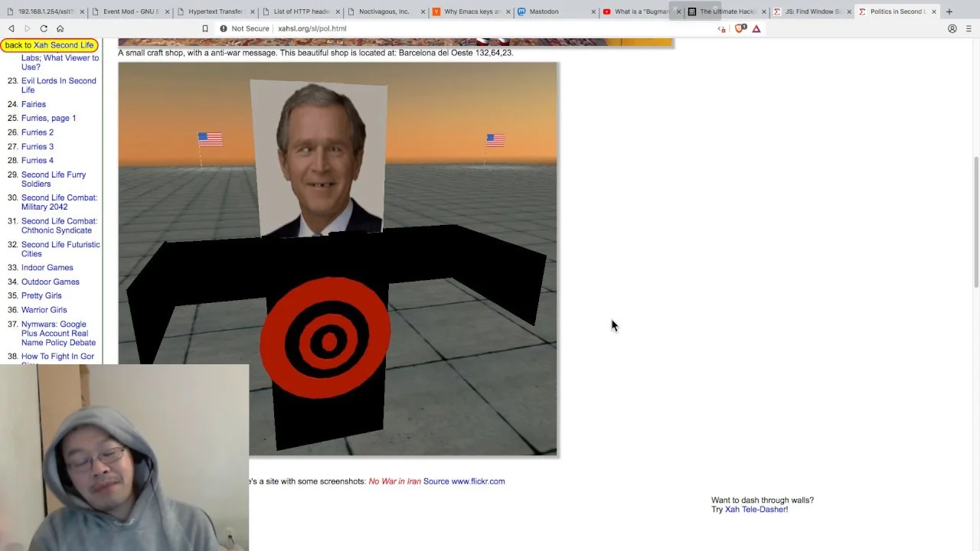Open the Second Life Futuristic Cities link

[60, 249]
